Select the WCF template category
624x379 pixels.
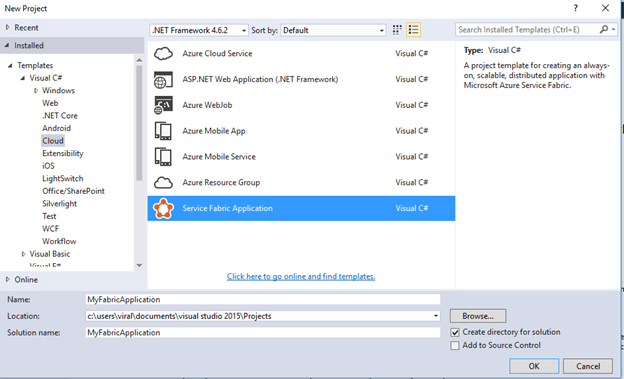pos(50,229)
